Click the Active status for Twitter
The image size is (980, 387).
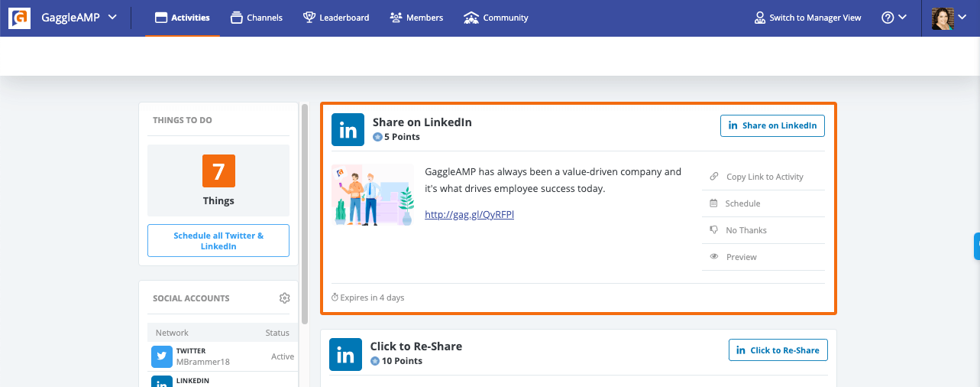(283, 357)
